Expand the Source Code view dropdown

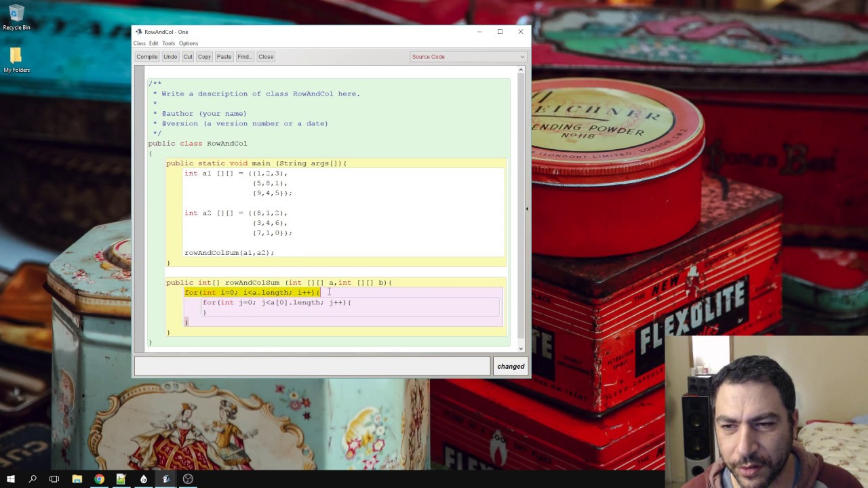[x=468, y=57]
